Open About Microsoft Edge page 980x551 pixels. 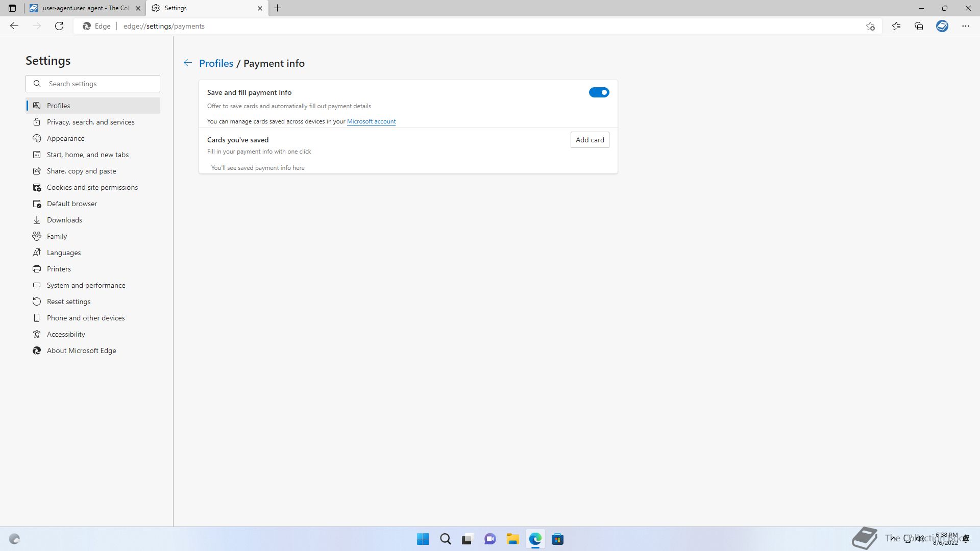tap(93, 350)
